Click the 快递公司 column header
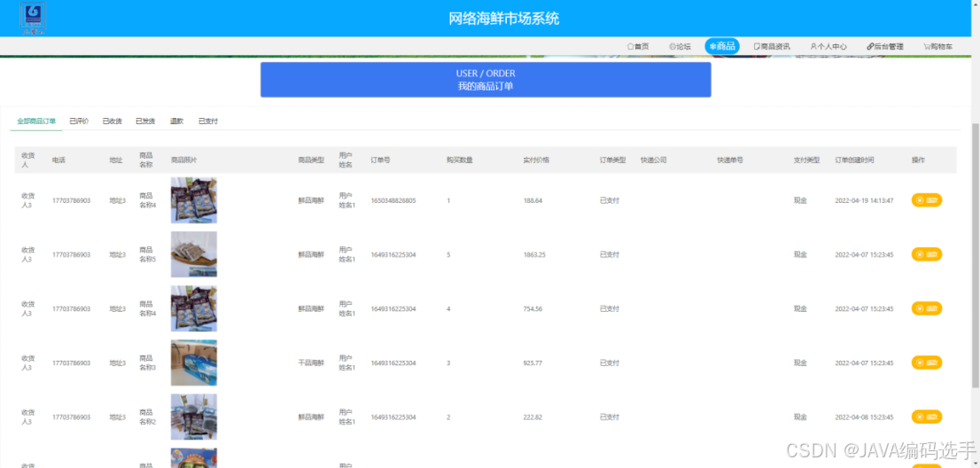This screenshot has height=468, width=980. pyautogui.click(x=654, y=160)
